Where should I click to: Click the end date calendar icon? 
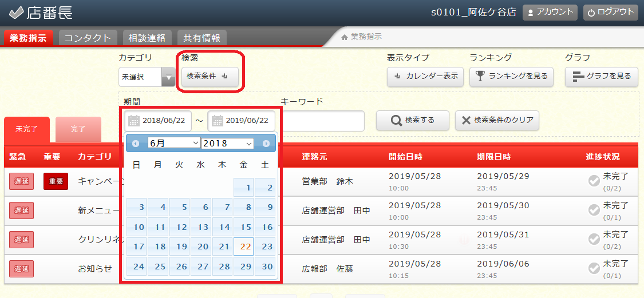pos(218,121)
